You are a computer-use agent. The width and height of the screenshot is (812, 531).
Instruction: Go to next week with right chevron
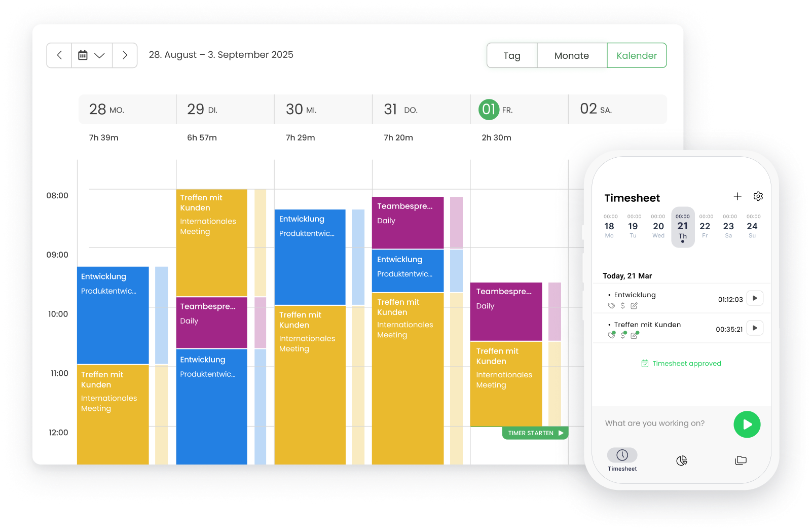pos(125,55)
